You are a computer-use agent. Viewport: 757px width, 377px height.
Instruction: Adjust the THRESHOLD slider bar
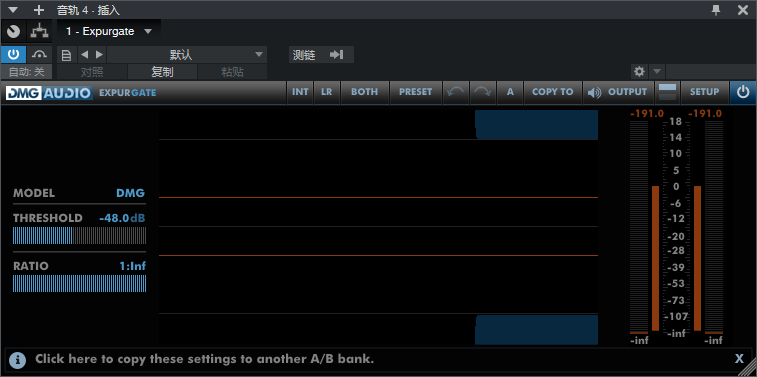[79, 236]
